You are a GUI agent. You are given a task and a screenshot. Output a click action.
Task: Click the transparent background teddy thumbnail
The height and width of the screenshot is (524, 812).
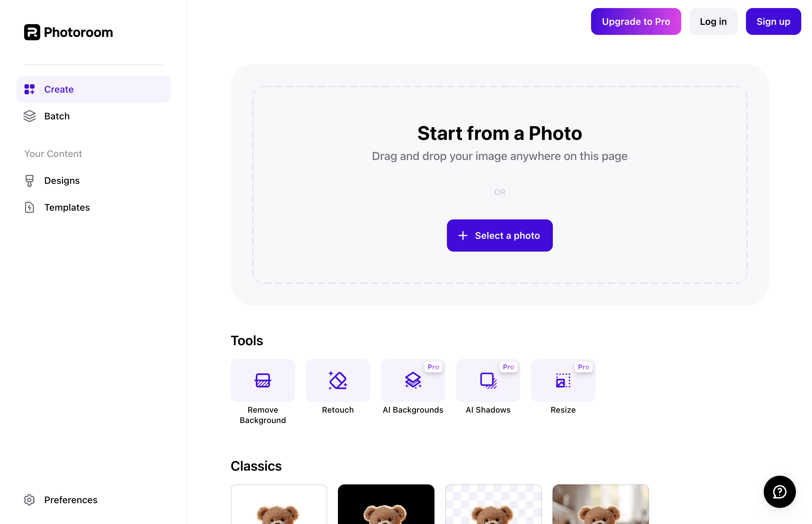coord(494,505)
